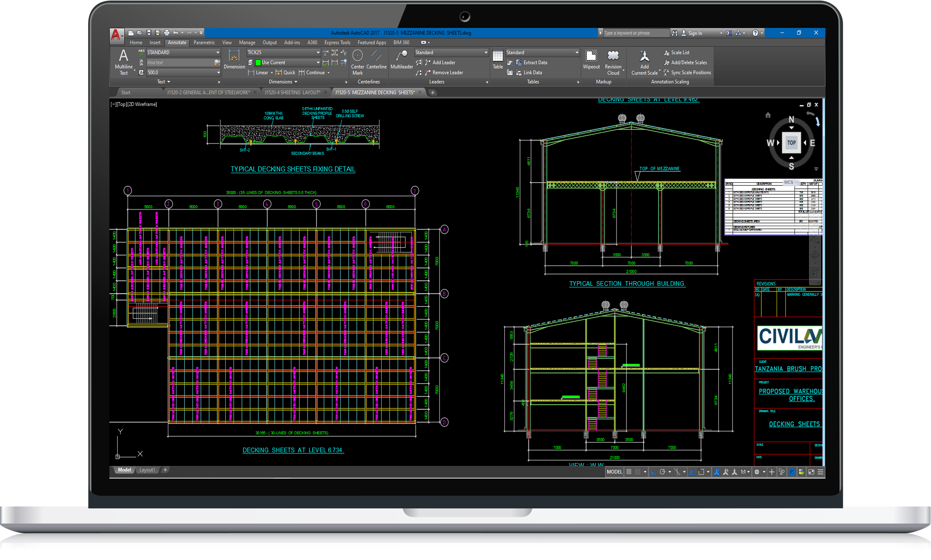Switch to the Layout1 tab

coord(147,470)
